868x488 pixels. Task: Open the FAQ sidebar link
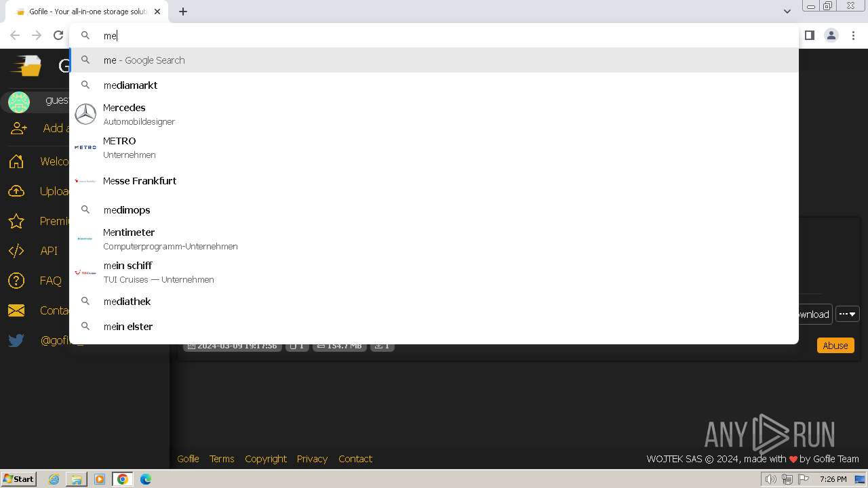51,281
